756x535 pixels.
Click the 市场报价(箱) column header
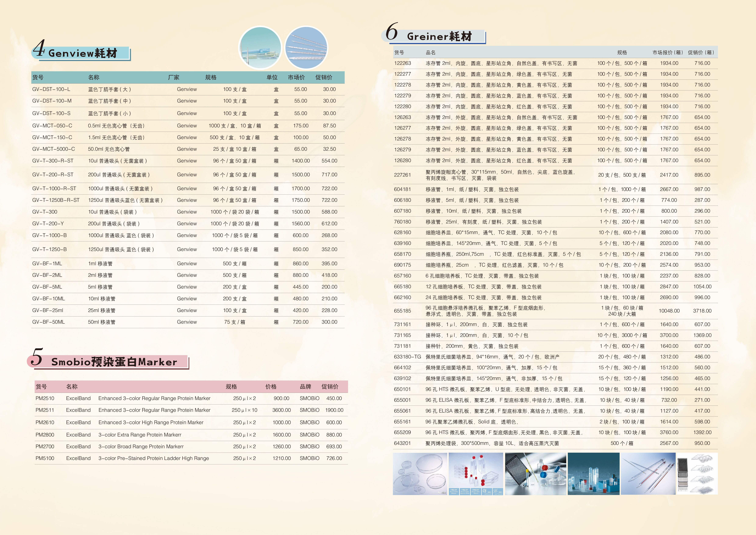pos(667,52)
